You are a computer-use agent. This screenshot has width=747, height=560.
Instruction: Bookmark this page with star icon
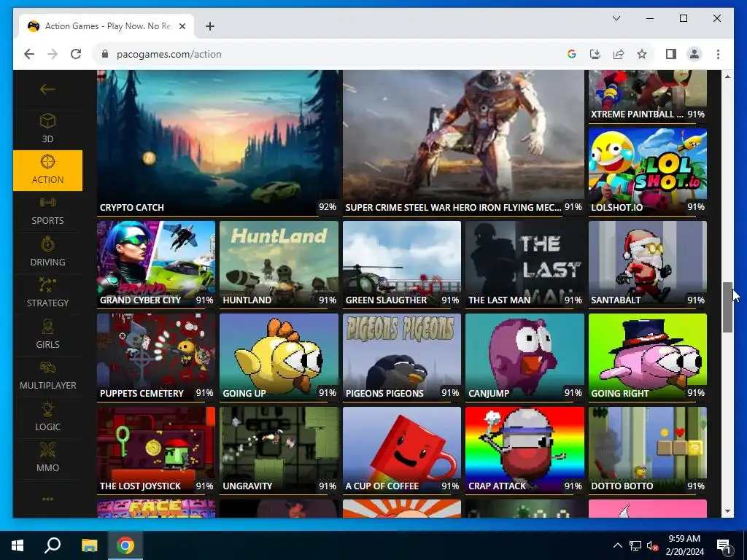642,54
